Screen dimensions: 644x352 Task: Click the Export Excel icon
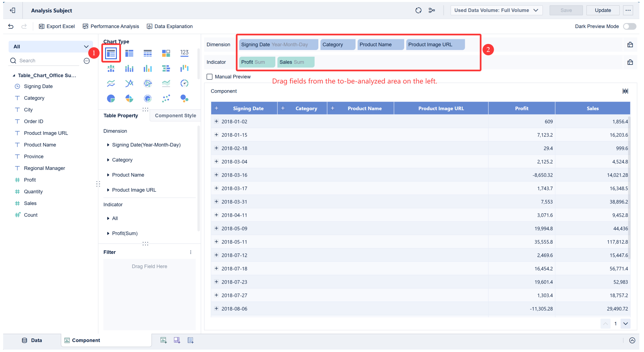coord(42,26)
